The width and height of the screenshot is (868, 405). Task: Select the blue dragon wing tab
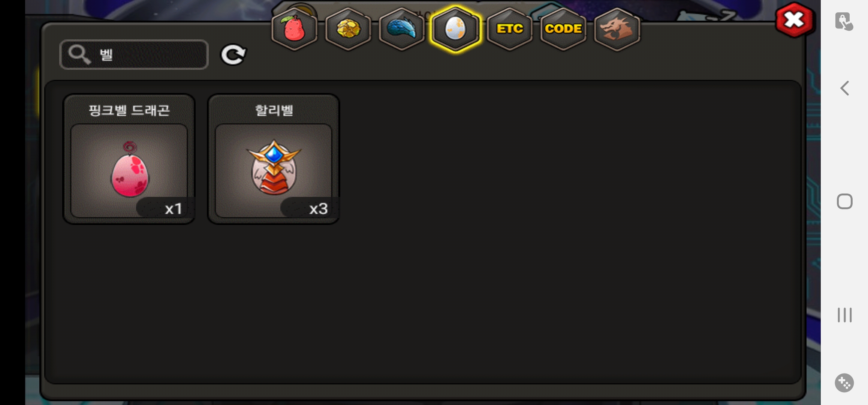tap(402, 29)
